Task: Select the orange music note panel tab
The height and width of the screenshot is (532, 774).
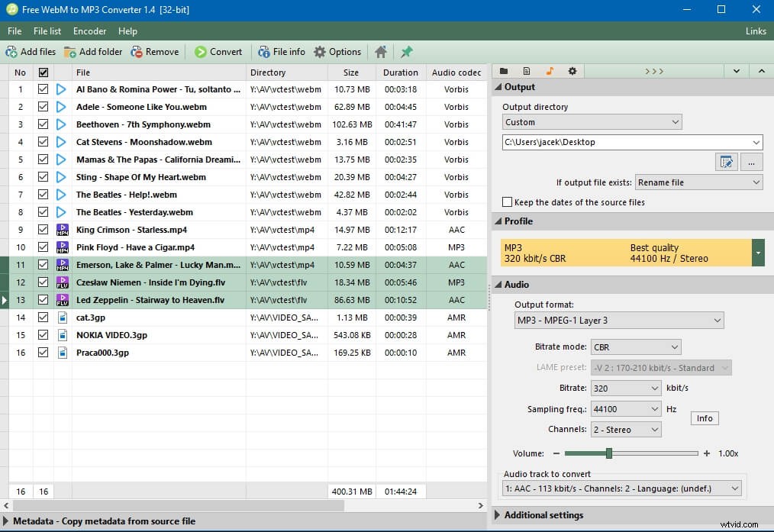Action: [x=550, y=70]
